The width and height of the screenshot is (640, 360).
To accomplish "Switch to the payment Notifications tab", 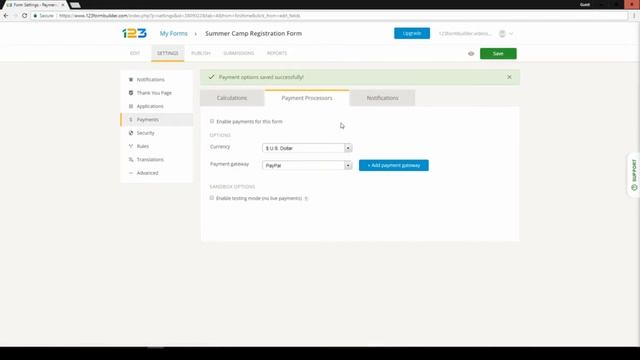I will (382, 98).
